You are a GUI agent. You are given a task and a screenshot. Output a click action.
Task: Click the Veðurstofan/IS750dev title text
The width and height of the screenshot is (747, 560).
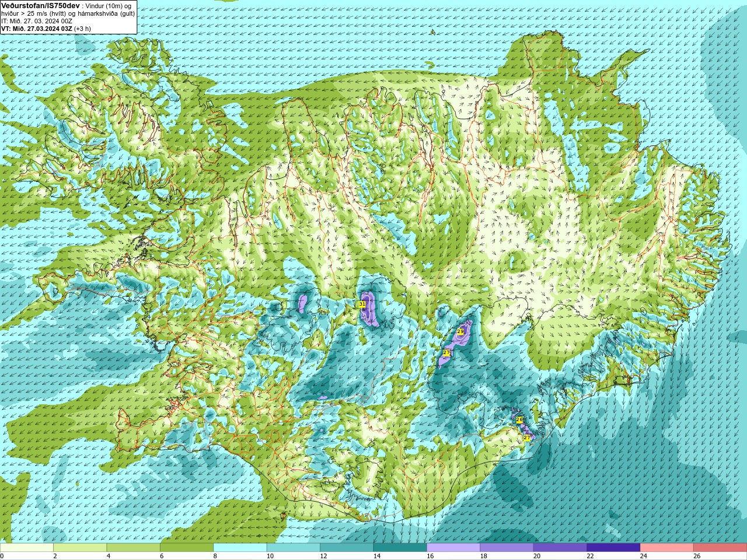[41, 5]
